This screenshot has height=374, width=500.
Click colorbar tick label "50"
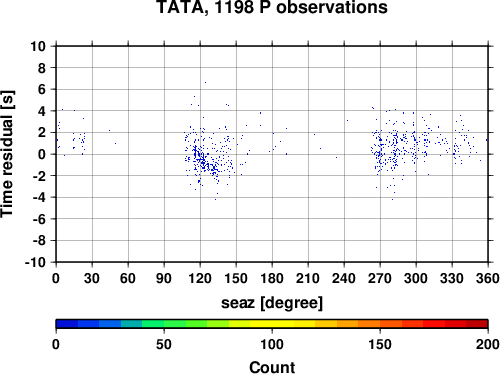[164, 344]
